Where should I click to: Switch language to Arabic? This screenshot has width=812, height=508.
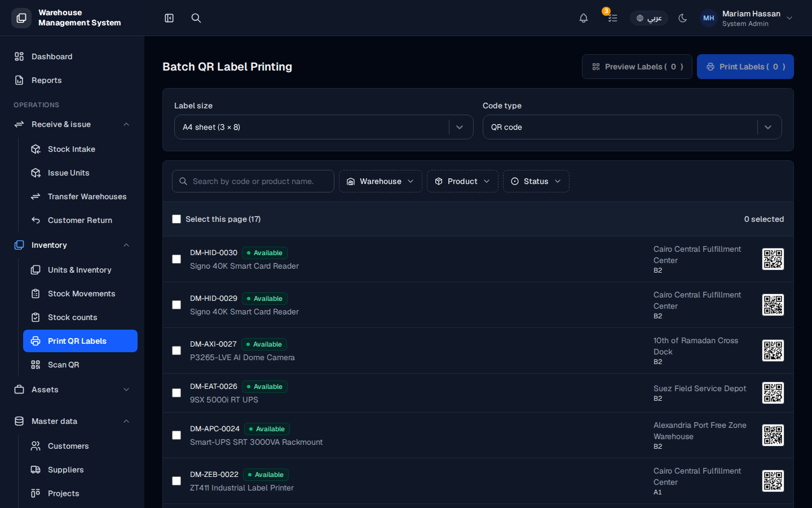[649, 18]
